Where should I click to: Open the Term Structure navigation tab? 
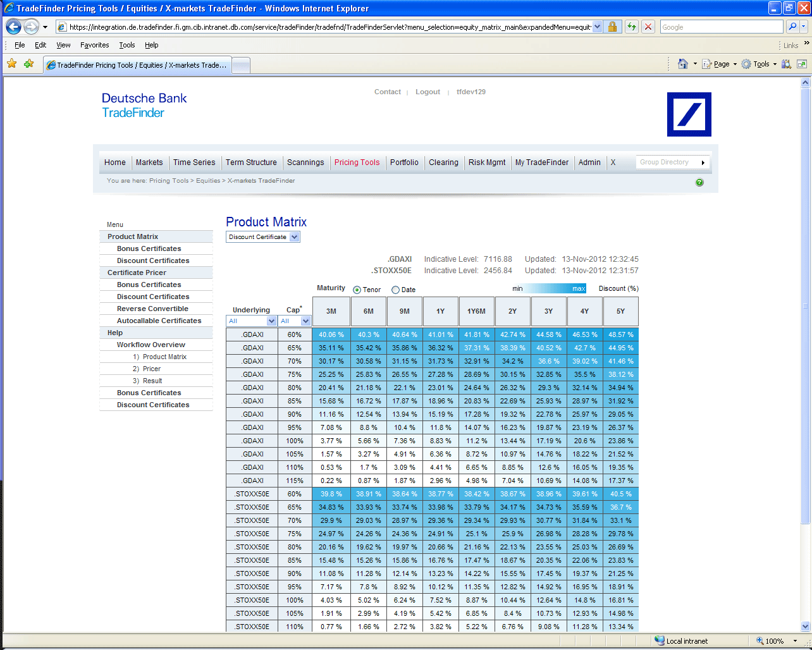click(251, 162)
